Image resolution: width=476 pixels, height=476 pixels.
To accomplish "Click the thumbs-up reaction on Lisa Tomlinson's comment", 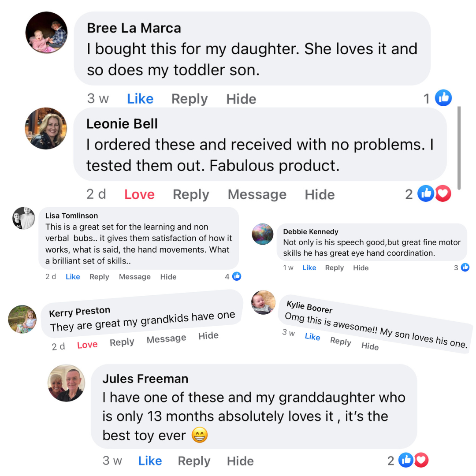I will 237,276.
